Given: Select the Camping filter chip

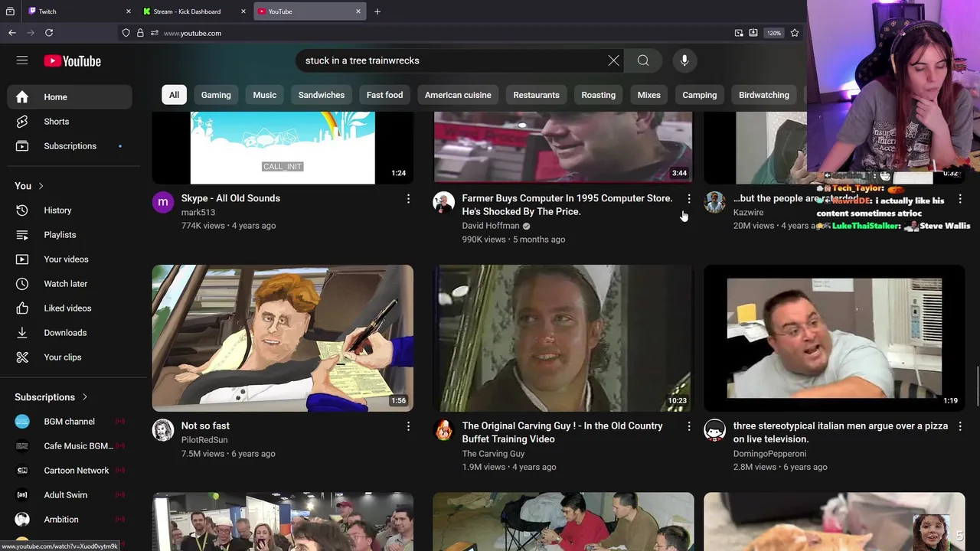Looking at the screenshot, I should (x=700, y=95).
